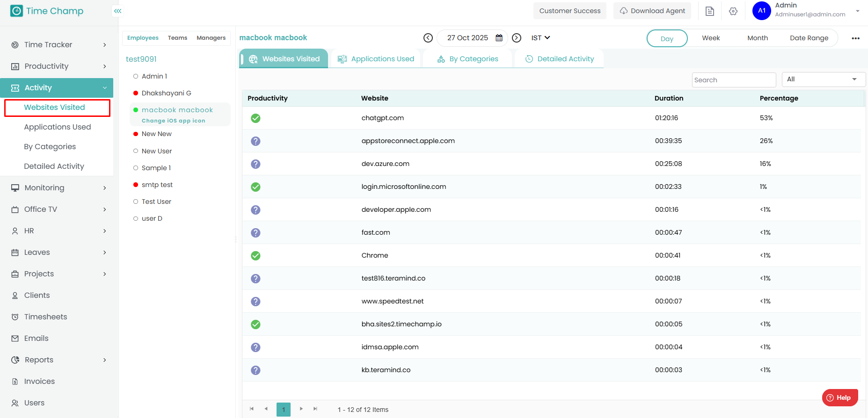Click the website Search input field
The width and height of the screenshot is (868, 418).
733,80
